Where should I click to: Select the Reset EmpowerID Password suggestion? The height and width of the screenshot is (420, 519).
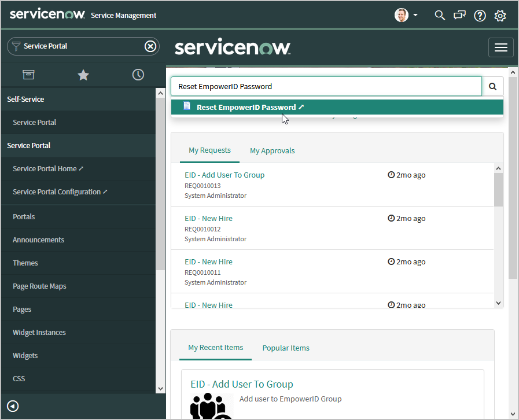(246, 107)
